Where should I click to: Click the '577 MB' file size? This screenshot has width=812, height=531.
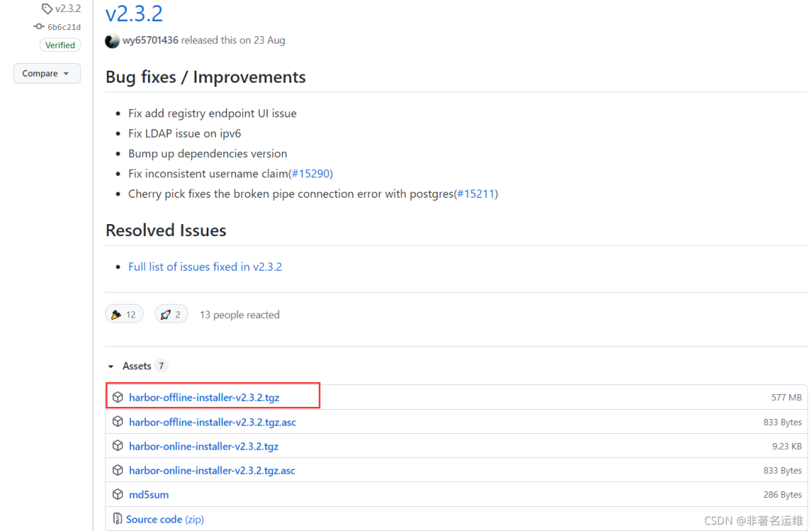786,397
